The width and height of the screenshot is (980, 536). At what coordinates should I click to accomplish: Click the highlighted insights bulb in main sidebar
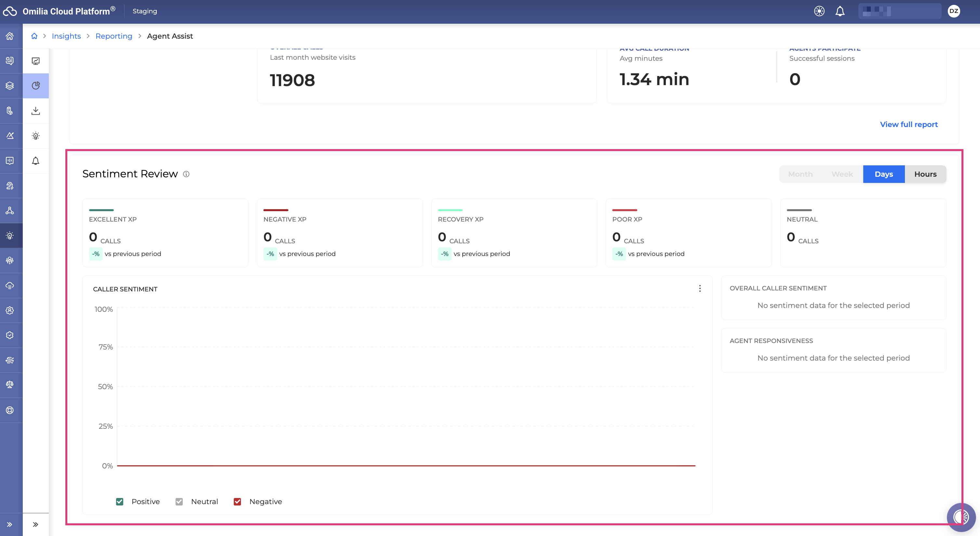[10, 235]
